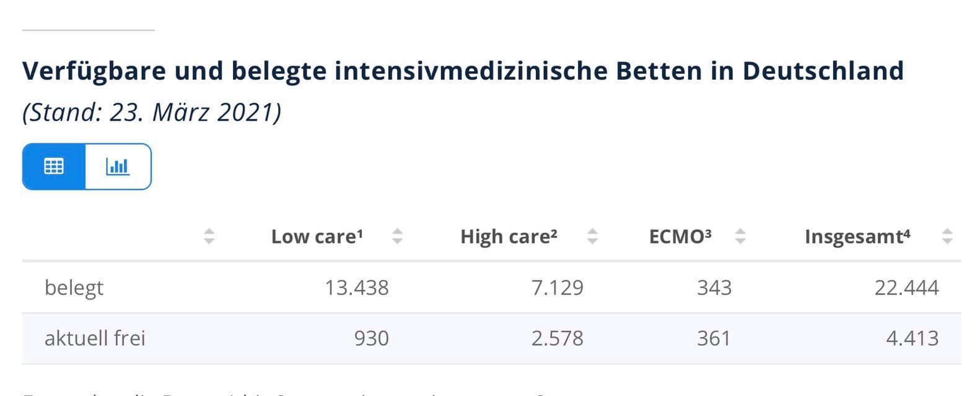Sort by Insgesamt column arrows
The image size is (980, 396).
[x=947, y=236]
